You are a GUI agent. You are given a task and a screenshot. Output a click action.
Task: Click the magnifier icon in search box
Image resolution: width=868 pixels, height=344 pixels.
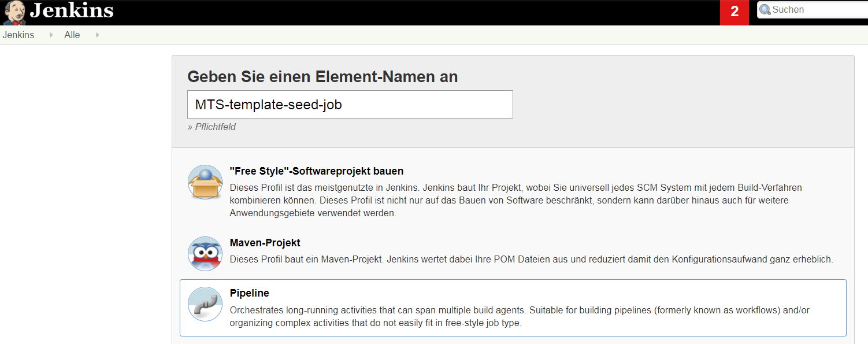coord(765,10)
